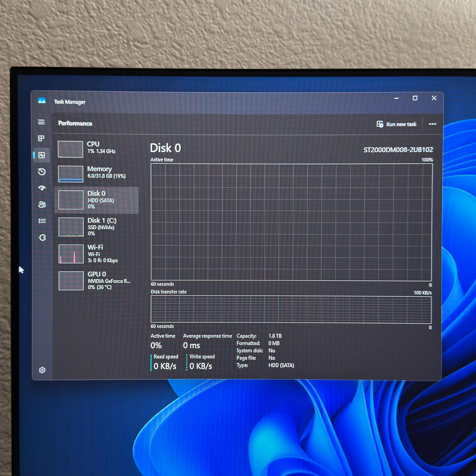Viewport: 476px width, 476px height.
Task: Click the Average response time 0 ms
Action: click(192, 345)
